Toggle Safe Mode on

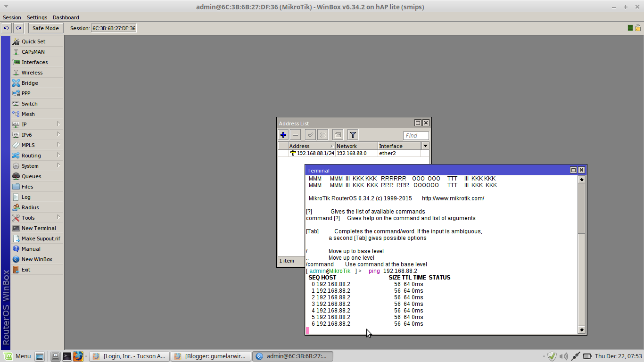pos(45,28)
